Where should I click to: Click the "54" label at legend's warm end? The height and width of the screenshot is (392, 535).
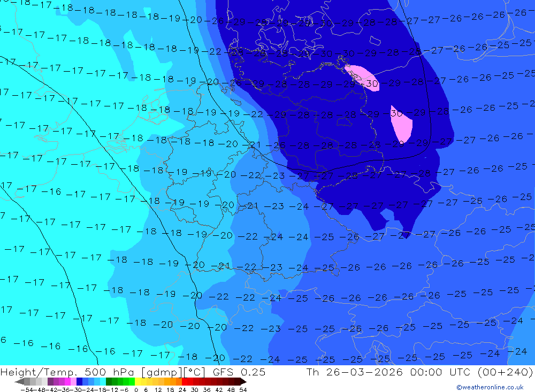243,390
